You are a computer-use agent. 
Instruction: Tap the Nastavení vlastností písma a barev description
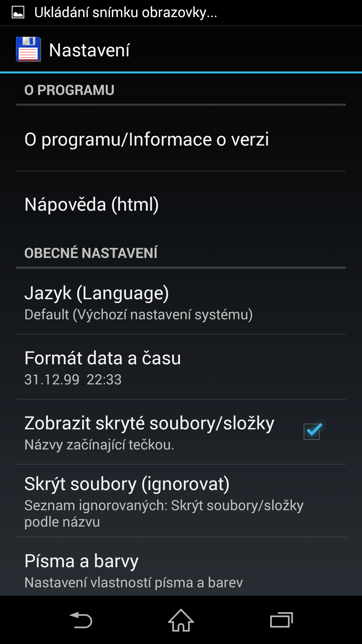coord(133,583)
